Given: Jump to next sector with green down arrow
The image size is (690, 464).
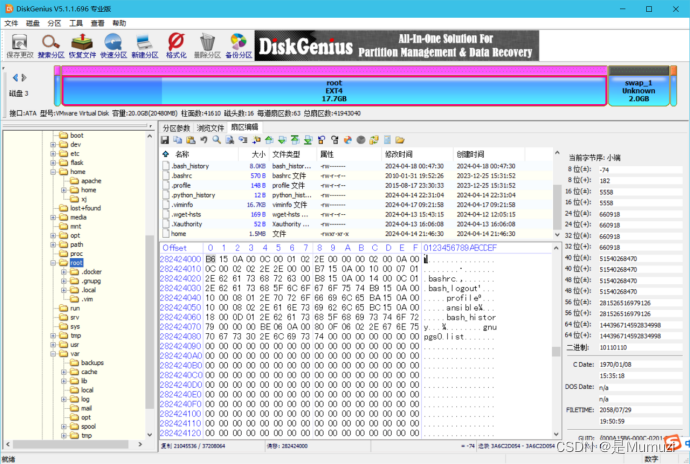Looking at the screenshot, I should coord(282,140).
